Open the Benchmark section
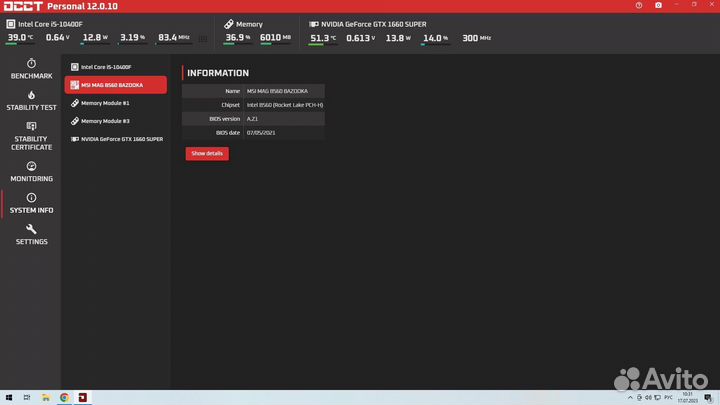720x405 pixels. tap(31, 69)
